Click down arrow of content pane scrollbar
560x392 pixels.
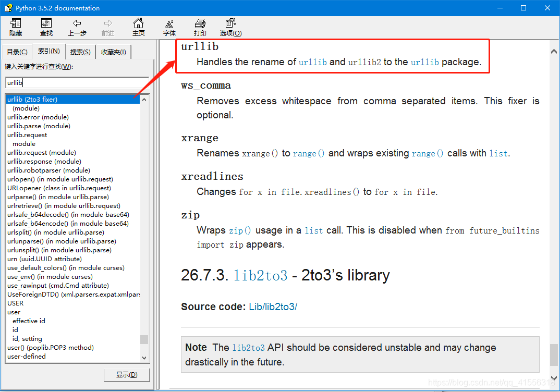[554, 378]
